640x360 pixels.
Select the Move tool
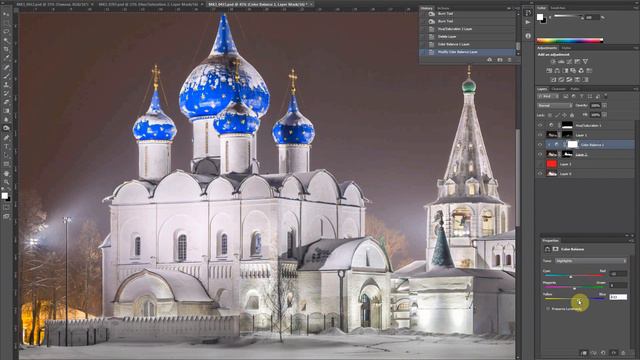point(6,13)
